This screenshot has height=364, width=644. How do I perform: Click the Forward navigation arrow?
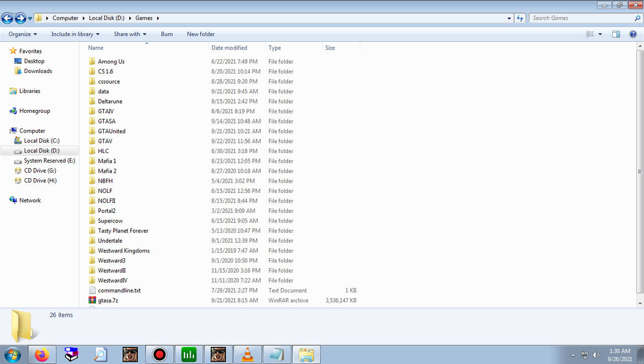(x=21, y=19)
